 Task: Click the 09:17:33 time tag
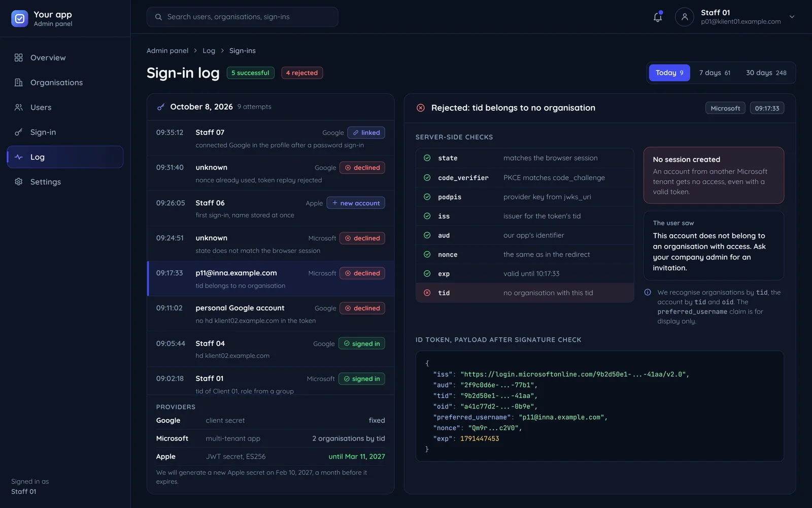click(x=767, y=108)
